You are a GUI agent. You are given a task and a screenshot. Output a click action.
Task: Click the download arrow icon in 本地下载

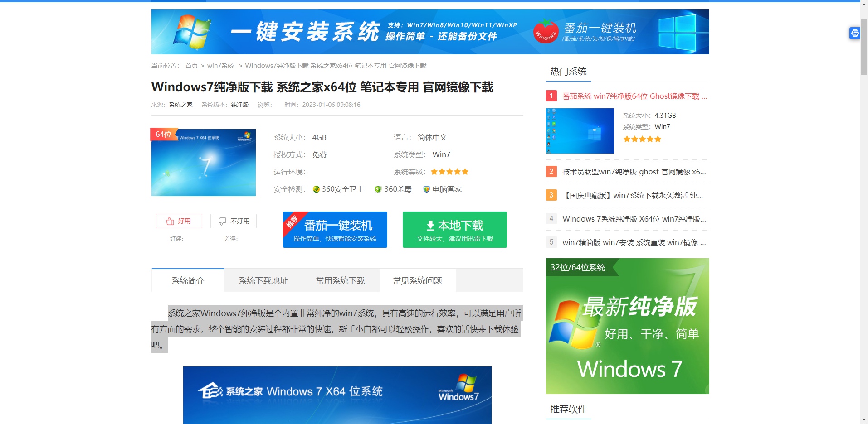pyautogui.click(x=430, y=225)
